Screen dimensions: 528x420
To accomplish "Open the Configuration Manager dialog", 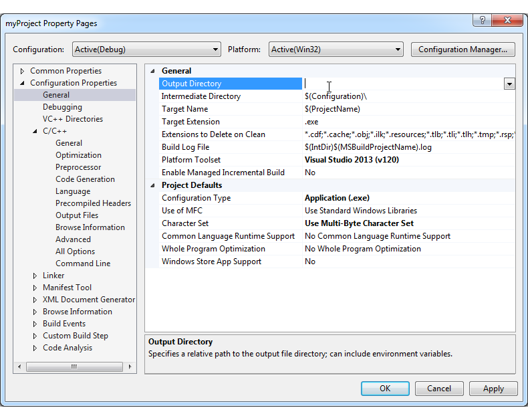I will pos(463,49).
